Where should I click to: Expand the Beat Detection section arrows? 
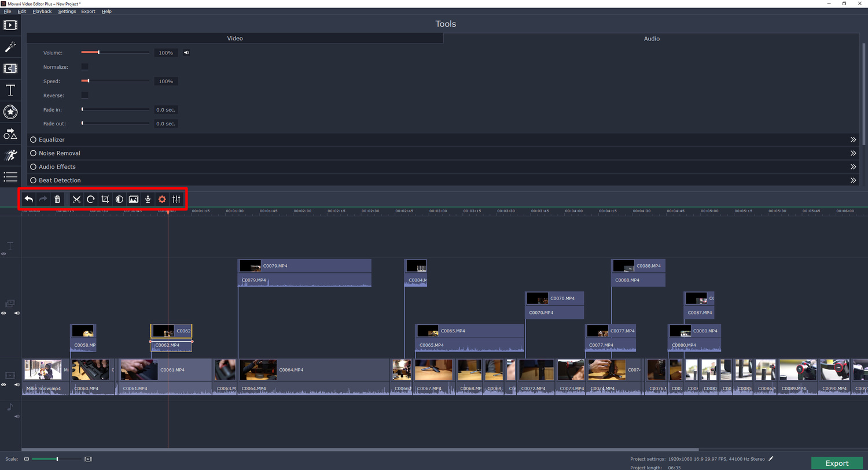click(853, 180)
